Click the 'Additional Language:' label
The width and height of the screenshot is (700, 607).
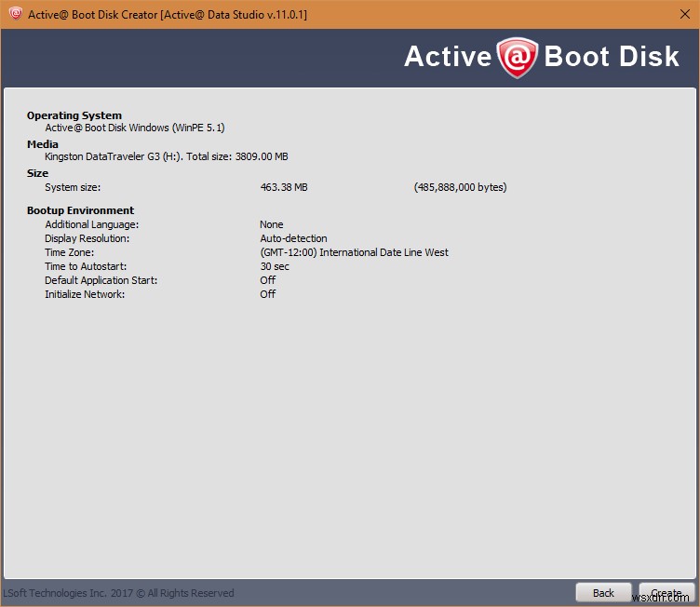click(91, 224)
